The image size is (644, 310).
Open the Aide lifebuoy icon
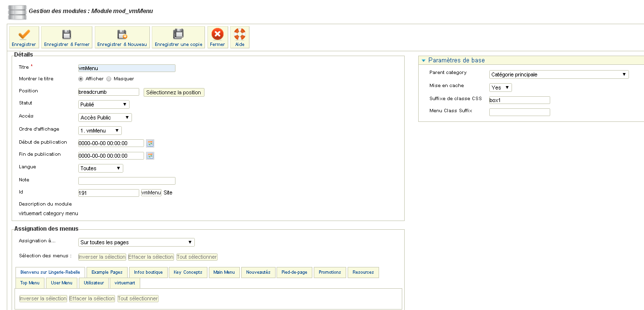coord(240,34)
